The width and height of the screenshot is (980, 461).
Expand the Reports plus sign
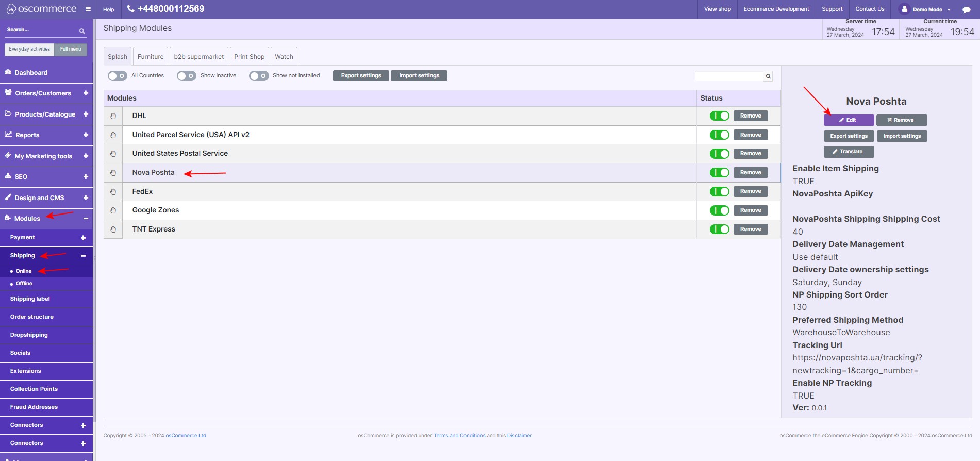pyautogui.click(x=86, y=135)
